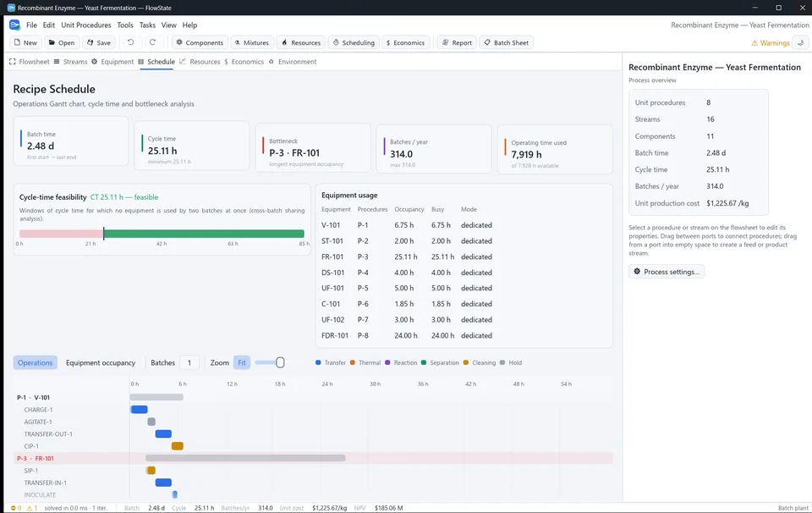Click the FlowState app logo icon
The width and height of the screenshot is (812, 513).
pos(14,25)
